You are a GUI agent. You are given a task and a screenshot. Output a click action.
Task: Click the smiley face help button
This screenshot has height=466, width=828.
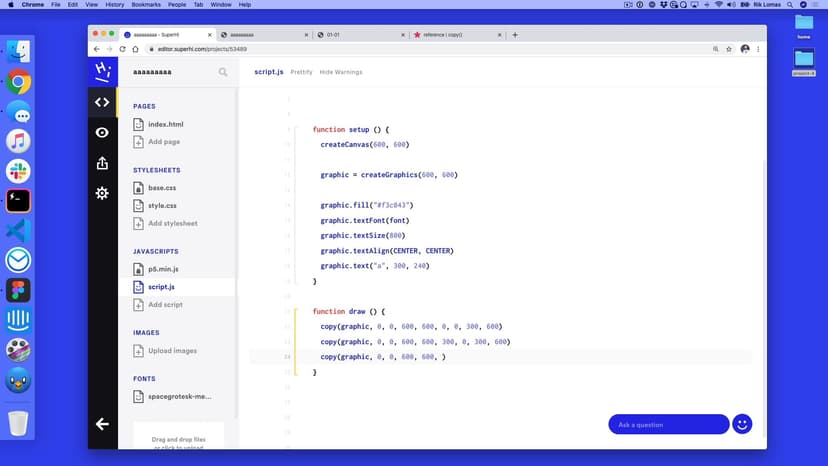point(742,424)
